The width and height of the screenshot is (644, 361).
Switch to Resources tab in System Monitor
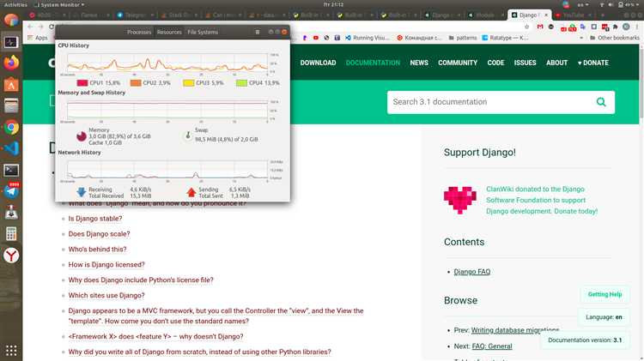pyautogui.click(x=169, y=32)
